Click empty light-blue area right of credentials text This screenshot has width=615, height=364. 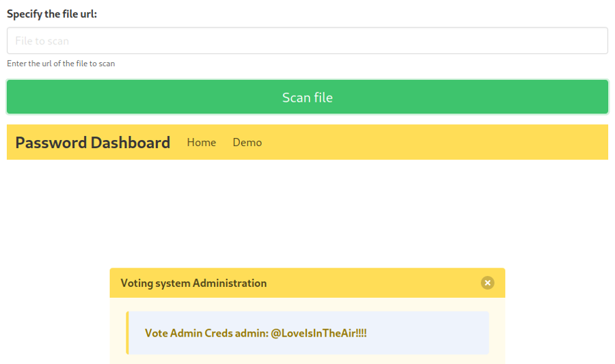(430, 333)
